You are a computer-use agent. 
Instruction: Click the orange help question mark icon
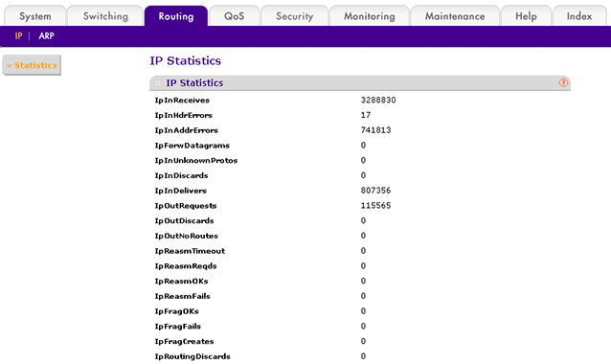click(x=563, y=82)
